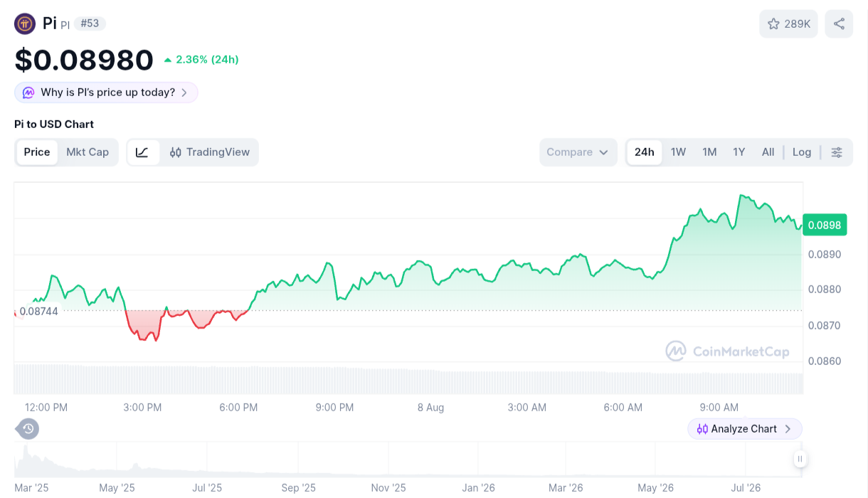868x498 pixels.
Task: Click the 'Pi to USD Chart' heading
Action: tap(54, 124)
